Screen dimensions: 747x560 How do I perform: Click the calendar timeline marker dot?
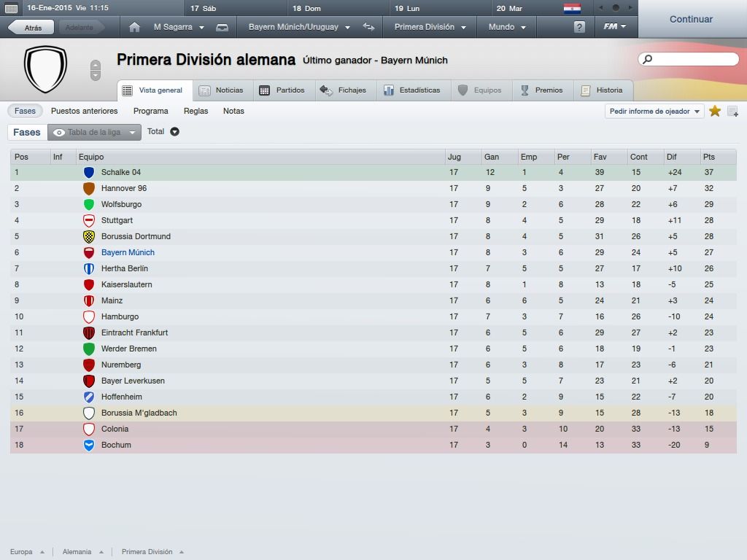(x=616, y=7)
